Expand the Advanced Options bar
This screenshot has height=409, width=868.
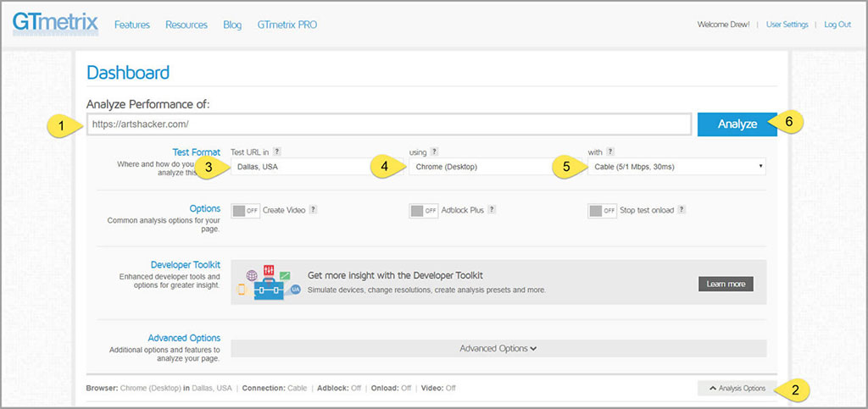(498, 349)
